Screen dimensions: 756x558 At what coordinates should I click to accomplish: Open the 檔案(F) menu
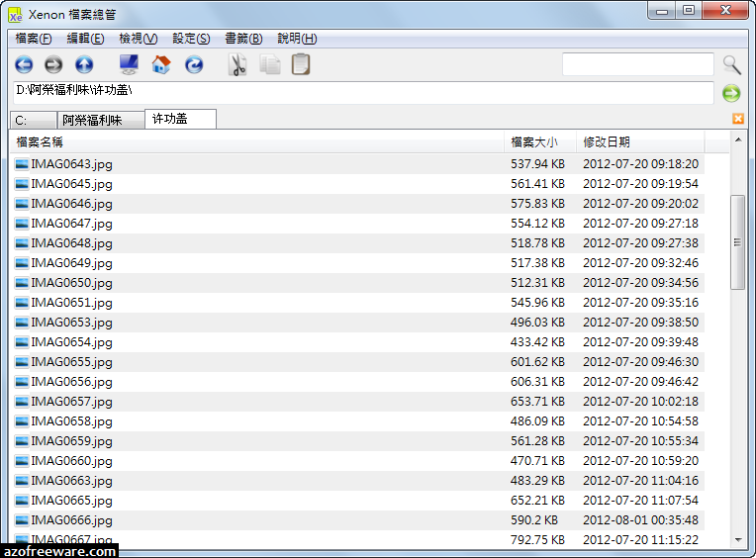34,39
